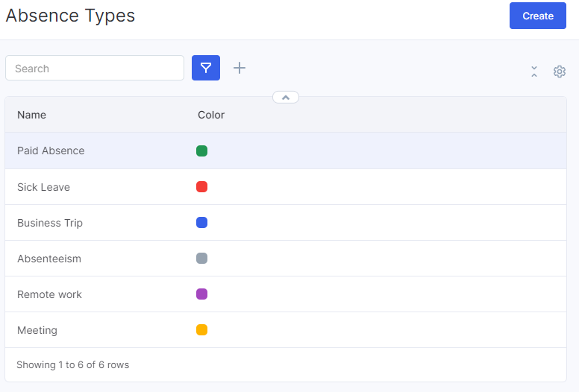The height and width of the screenshot is (392, 579).
Task: Open table settings gear icon
Action: point(560,72)
